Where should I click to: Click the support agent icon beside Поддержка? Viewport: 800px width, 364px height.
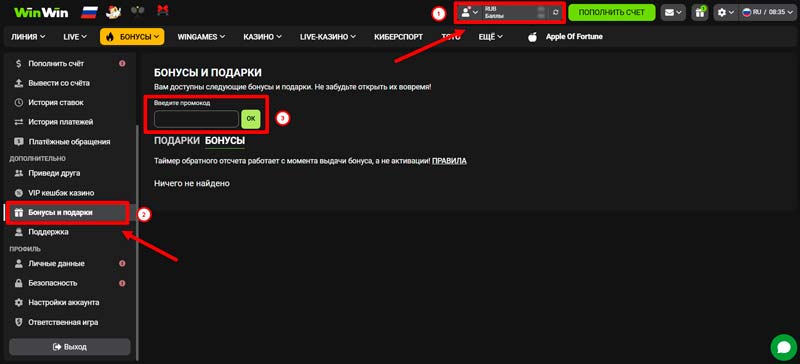(x=19, y=232)
